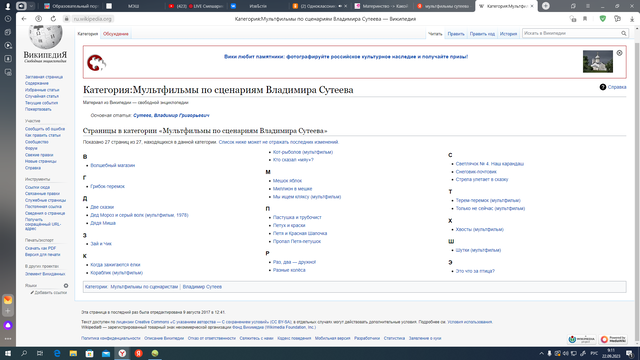Open the Кто сказал «мяу»? article
640x360 pixels.
pos(293,160)
